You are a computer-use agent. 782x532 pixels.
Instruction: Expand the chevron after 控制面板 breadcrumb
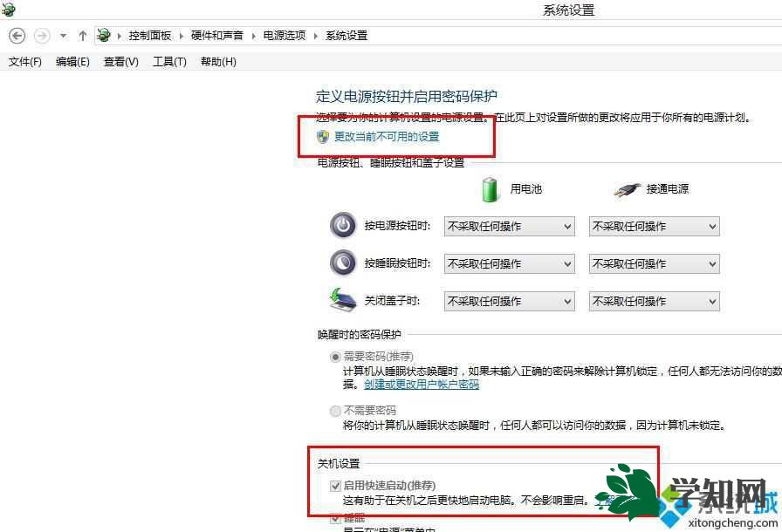(181, 36)
